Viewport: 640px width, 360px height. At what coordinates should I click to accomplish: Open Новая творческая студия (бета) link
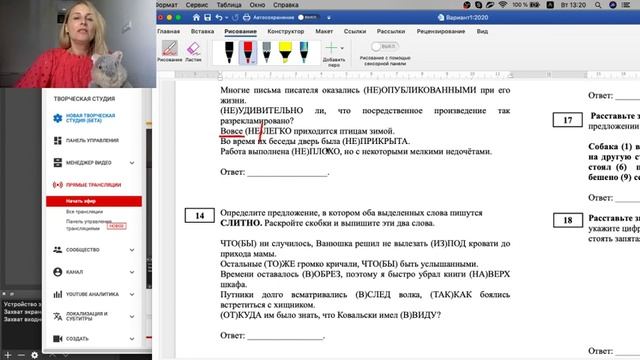coord(91,118)
